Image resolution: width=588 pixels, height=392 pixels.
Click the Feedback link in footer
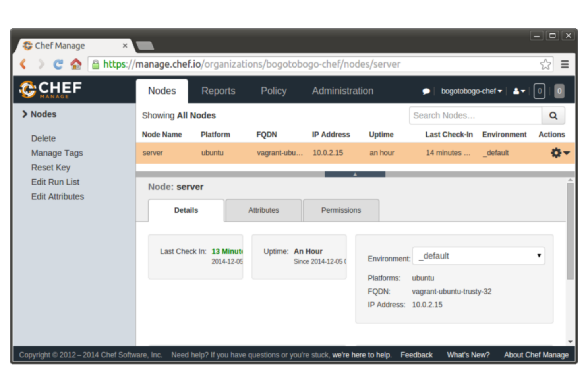pos(416,355)
